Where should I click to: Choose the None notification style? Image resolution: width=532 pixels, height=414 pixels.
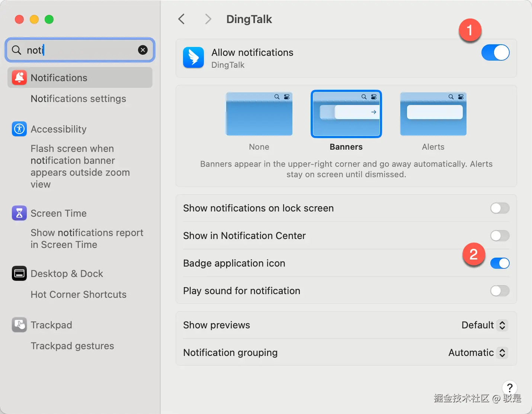(x=259, y=114)
